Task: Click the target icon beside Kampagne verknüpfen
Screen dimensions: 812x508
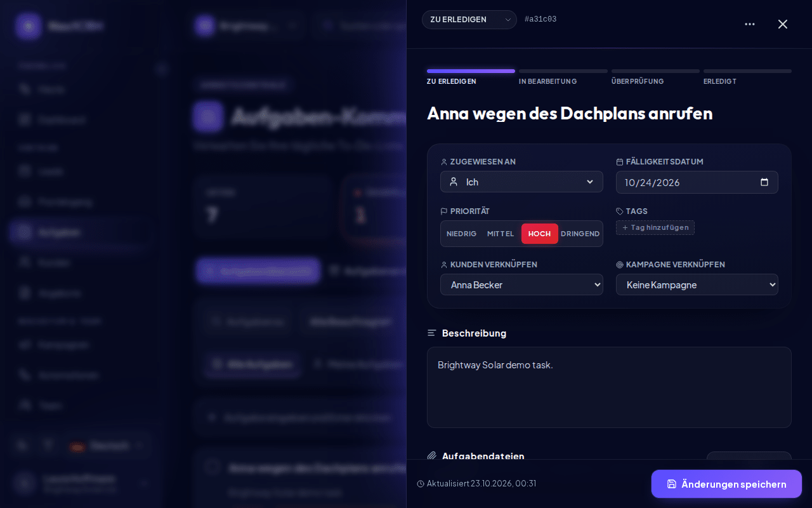Action: pyautogui.click(x=620, y=264)
